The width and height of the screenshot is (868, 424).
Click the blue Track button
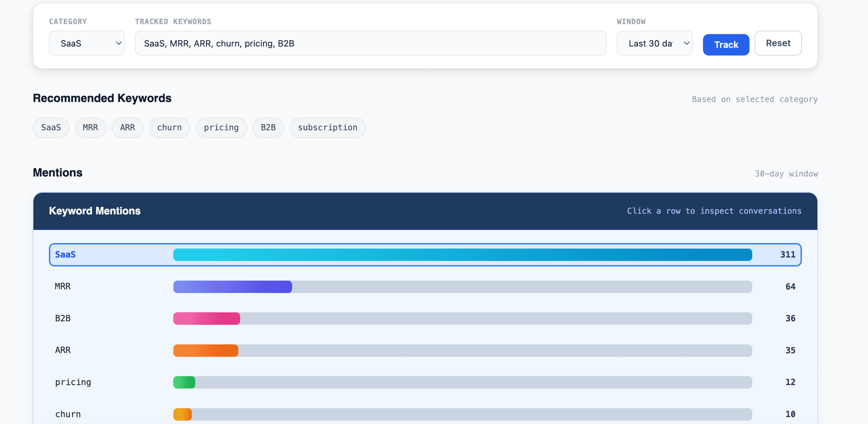(726, 45)
